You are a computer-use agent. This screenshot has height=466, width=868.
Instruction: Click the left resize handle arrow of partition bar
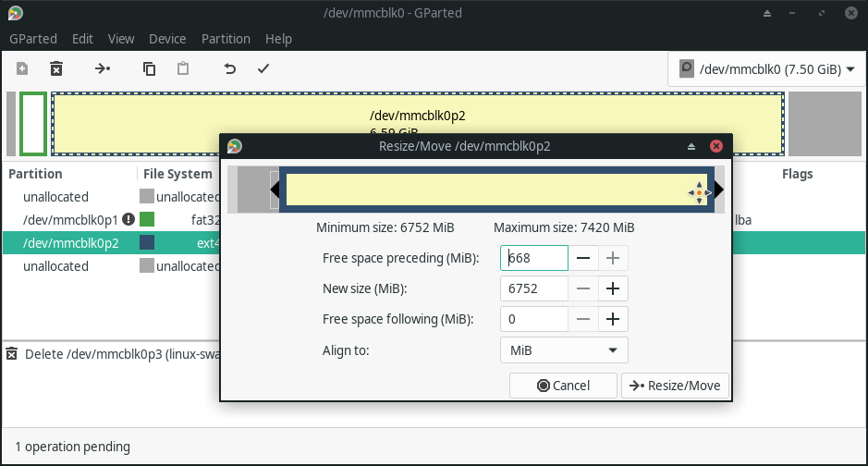tap(275, 190)
